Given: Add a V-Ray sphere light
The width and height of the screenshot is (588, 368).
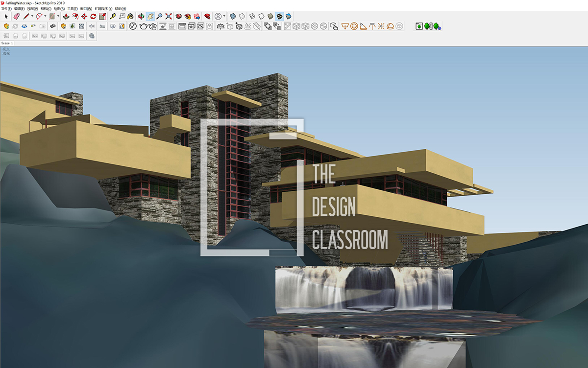Looking at the screenshot, I should point(354,26).
